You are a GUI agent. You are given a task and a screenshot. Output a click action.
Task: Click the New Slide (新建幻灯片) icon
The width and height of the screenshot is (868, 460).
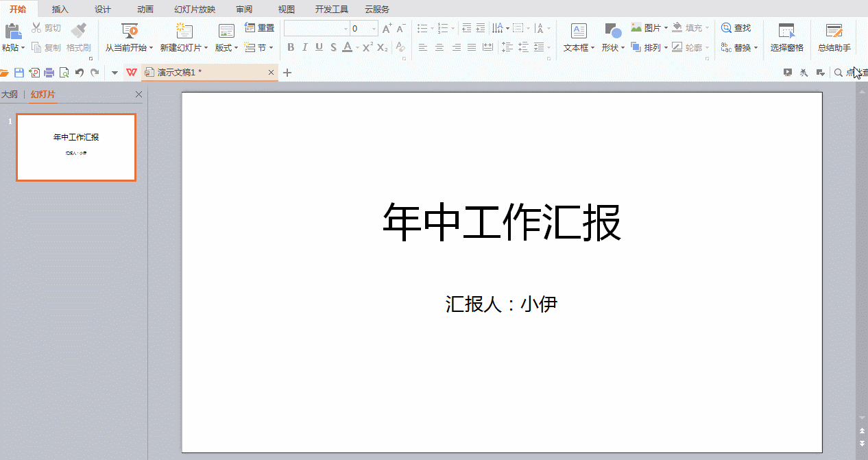click(x=184, y=32)
